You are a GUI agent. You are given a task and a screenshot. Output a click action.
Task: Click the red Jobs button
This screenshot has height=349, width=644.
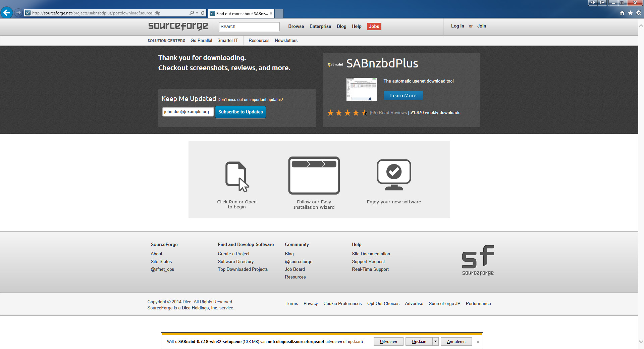coord(374,27)
